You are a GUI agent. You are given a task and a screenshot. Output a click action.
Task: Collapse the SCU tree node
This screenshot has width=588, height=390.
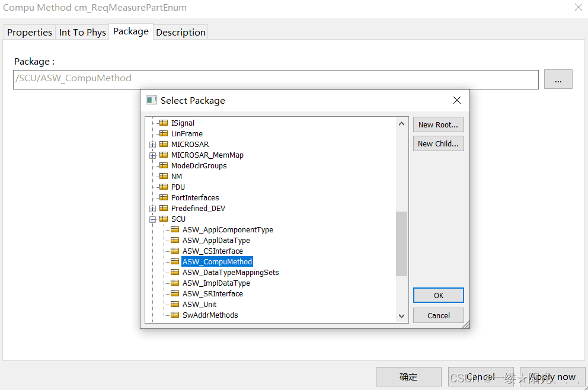[x=152, y=219]
